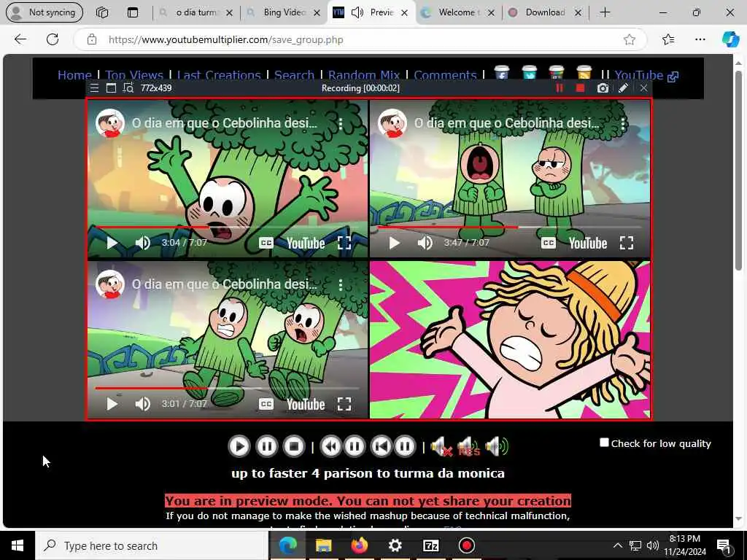The image size is (747, 560).
Task: Switch to the Welcome browser tab
Action: [458, 12]
